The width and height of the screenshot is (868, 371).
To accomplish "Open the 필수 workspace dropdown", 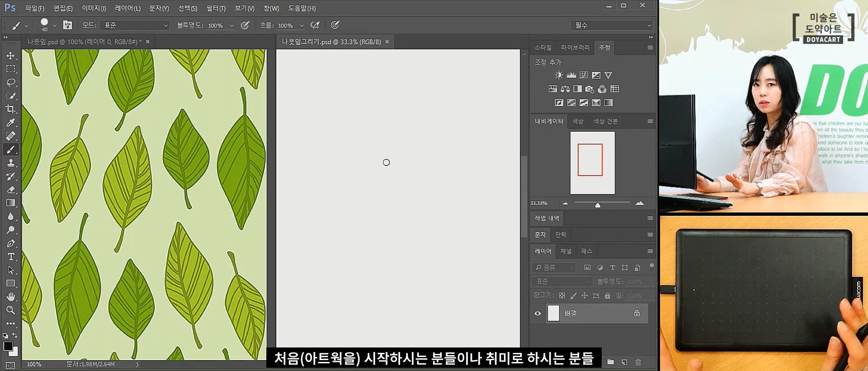I will point(612,25).
